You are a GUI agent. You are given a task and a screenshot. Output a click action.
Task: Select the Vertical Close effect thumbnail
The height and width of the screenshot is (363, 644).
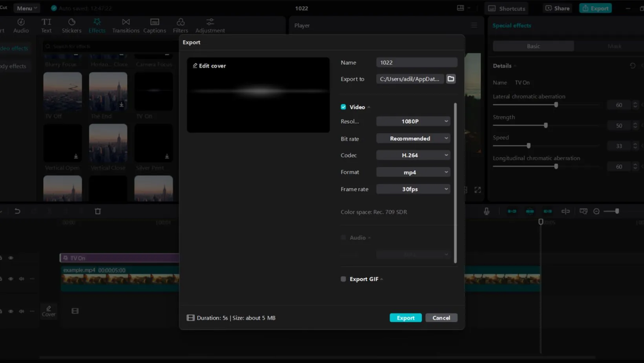click(x=108, y=143)
